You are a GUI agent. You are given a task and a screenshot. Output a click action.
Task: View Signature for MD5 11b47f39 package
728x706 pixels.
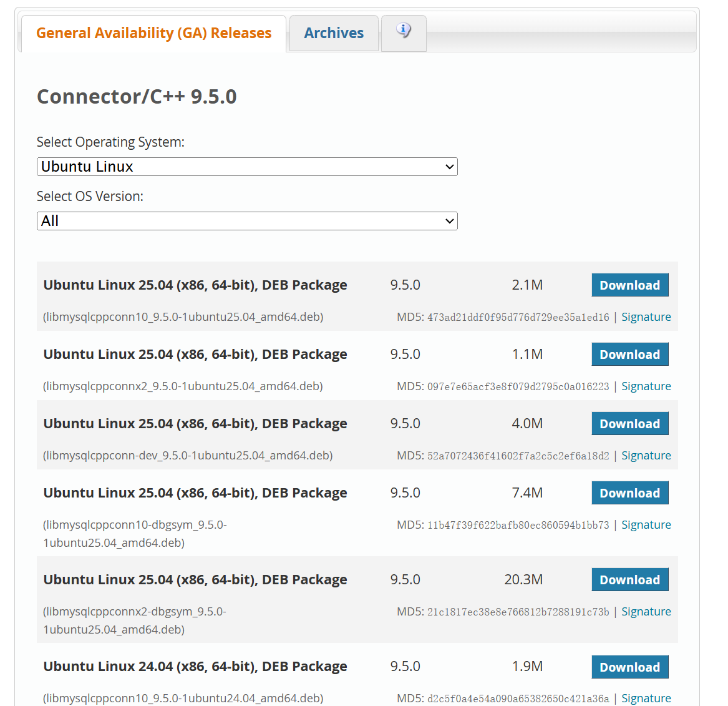pyautogui.click(x=646, y=525)
